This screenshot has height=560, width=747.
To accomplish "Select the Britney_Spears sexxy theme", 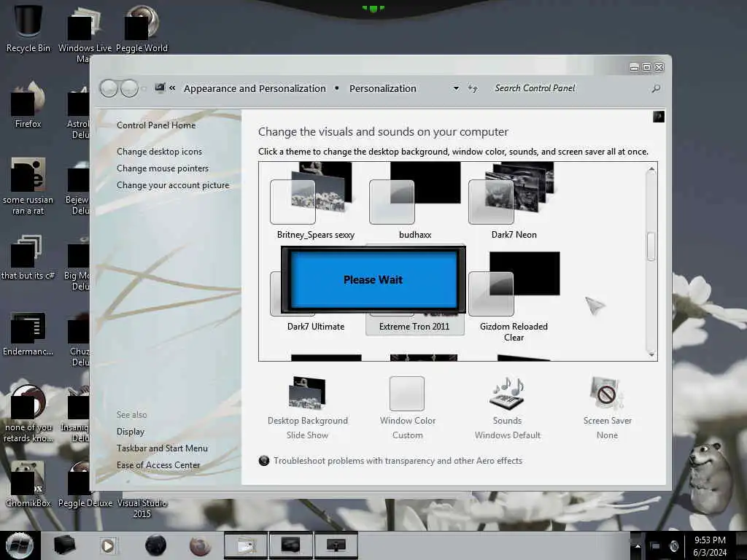I will (x=315, y=201).
